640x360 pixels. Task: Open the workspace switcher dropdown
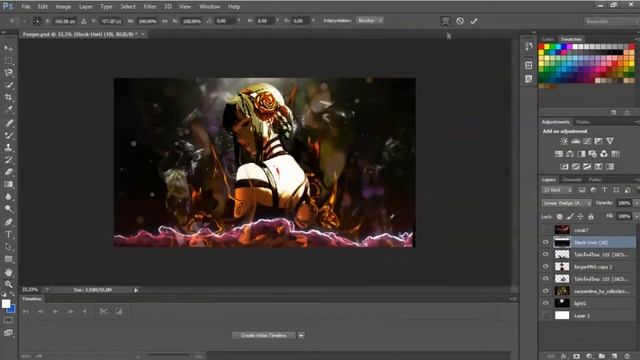pyautogui.click(x=611, y=21)
